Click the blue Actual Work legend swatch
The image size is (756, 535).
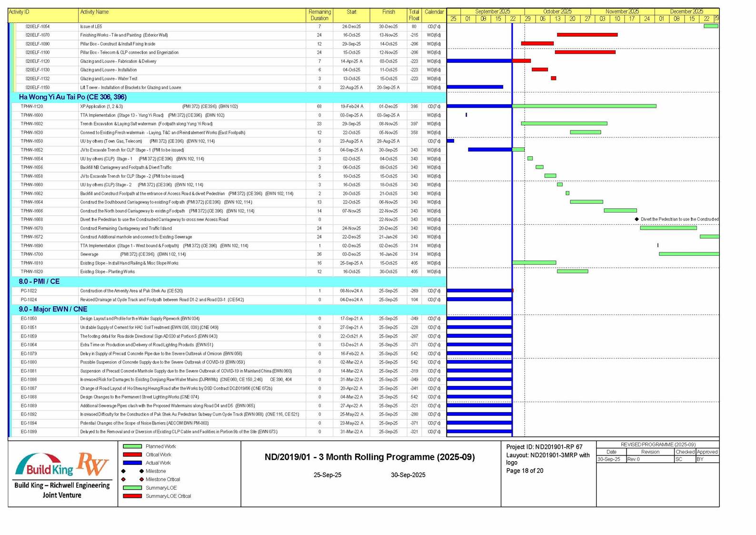(132, 463)
